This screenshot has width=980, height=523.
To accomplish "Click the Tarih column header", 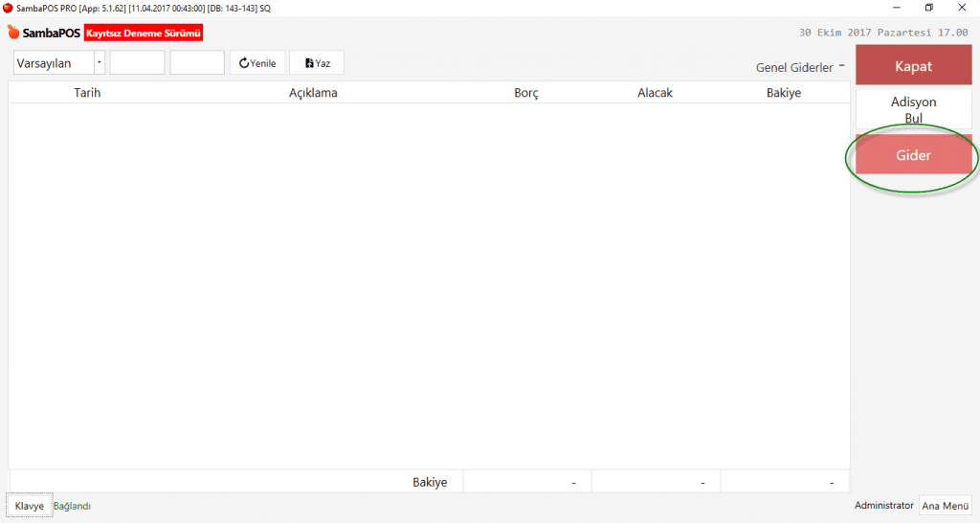I will tap(87, 93).
